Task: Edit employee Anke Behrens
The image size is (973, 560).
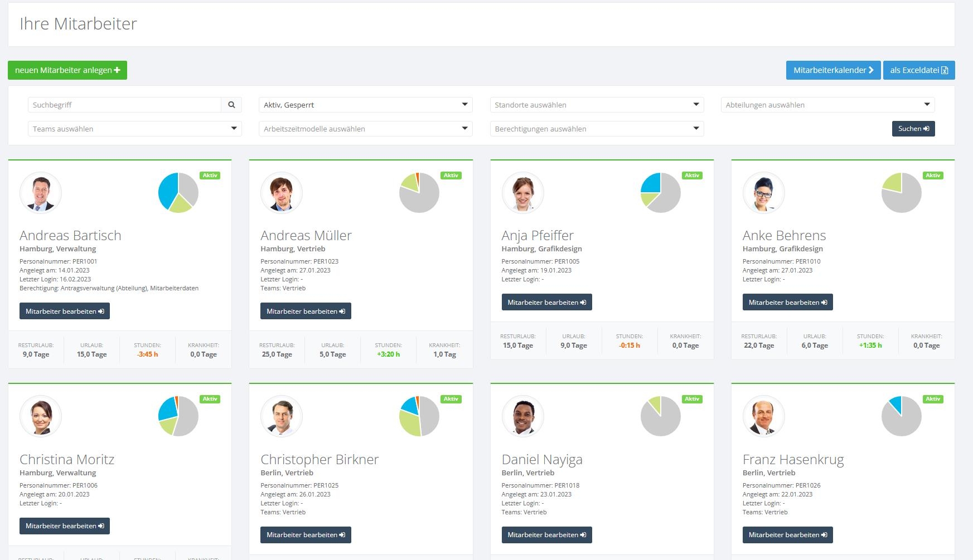Action: (x=787, y=302)
